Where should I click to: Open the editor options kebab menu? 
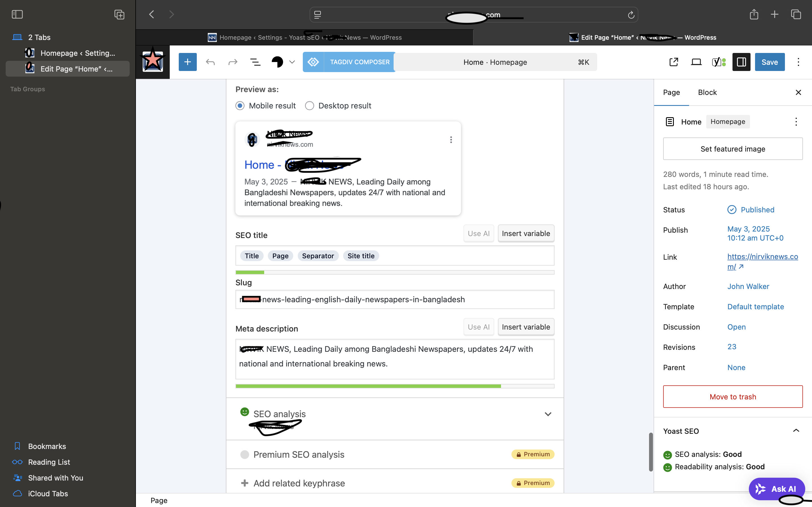[798, 62]
